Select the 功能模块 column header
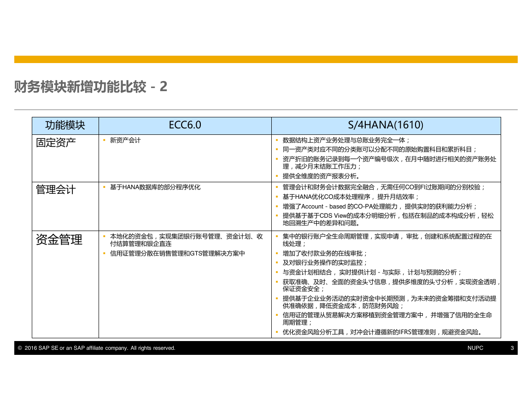Image resolution: width=532 pixels, height=411 pixels. pyautogui.click(x=65, y=125)
